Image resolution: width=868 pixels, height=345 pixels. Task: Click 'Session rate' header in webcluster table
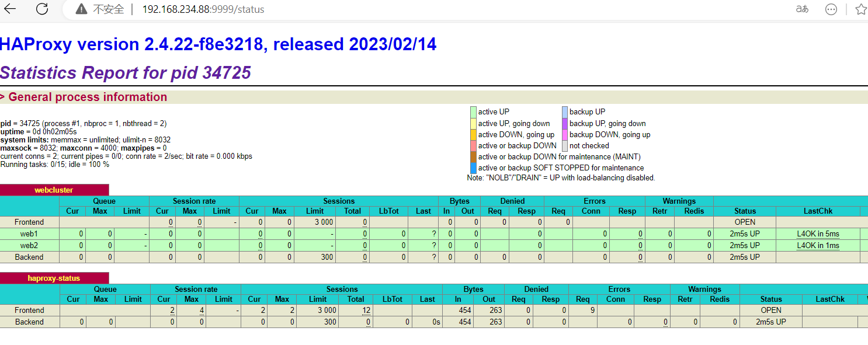194,201
